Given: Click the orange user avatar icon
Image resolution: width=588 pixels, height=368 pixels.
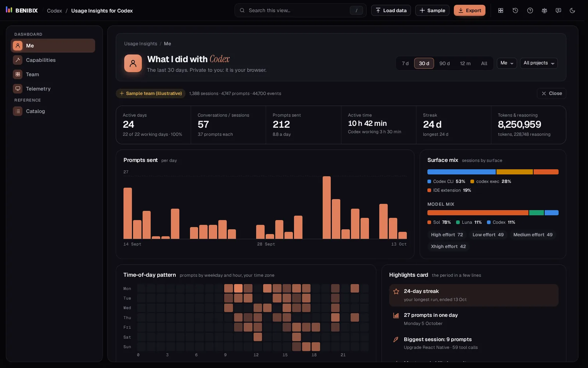Looking at the screenshot, I should tap(133, 63).
